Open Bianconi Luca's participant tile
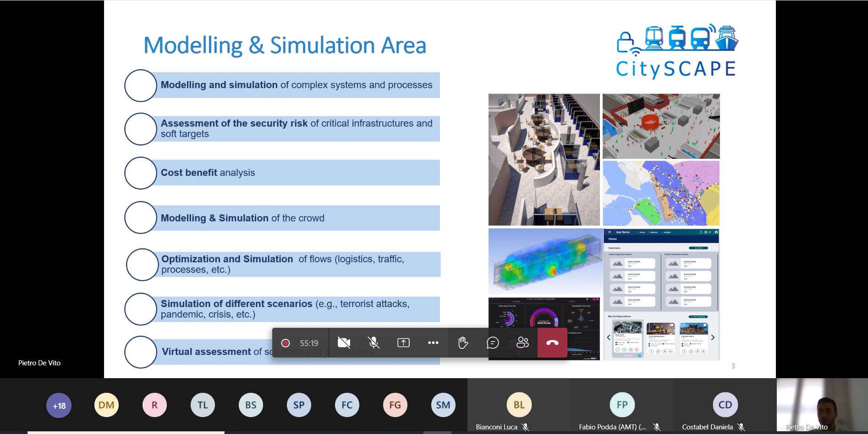 click(x=519, y=406)
